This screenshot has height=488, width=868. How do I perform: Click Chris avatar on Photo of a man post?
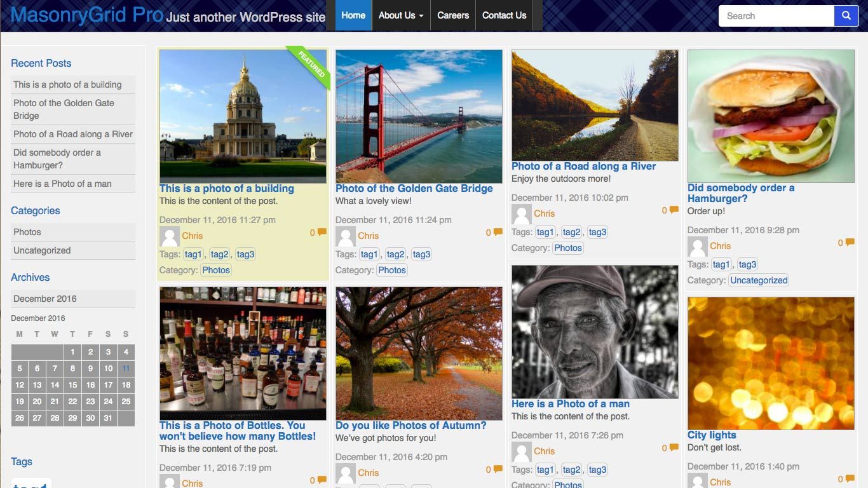tap(522, 452)
